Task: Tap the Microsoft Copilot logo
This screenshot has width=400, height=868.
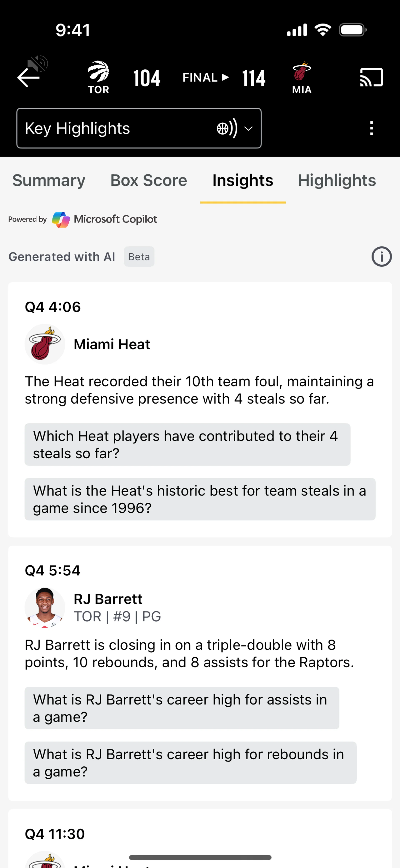Action: tap(61, 219)
